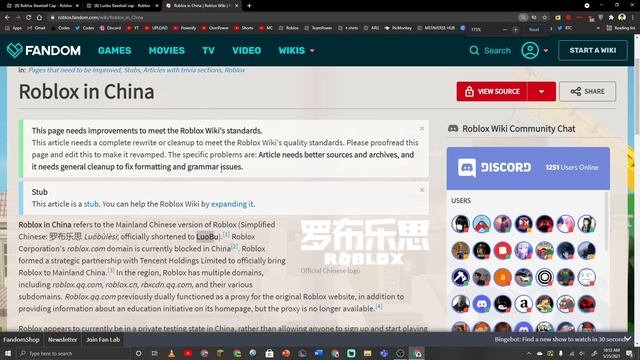Open the user account dropdown arrow
Viewport: 640px width, 360px height.
(546, 51)
